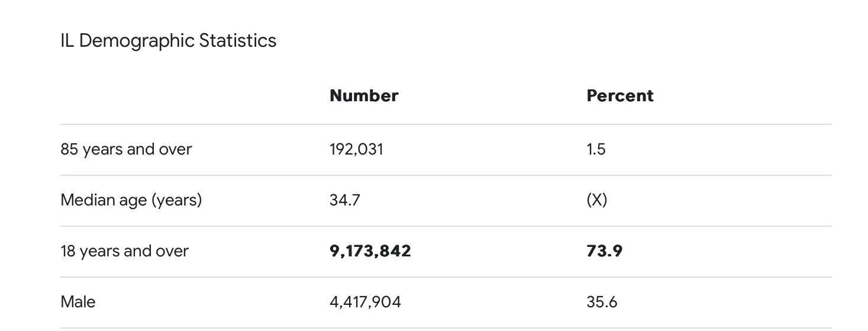This screenshot has width=868, height=331.
Task: Click the divider below the Male row
Action: coord(446,328)
